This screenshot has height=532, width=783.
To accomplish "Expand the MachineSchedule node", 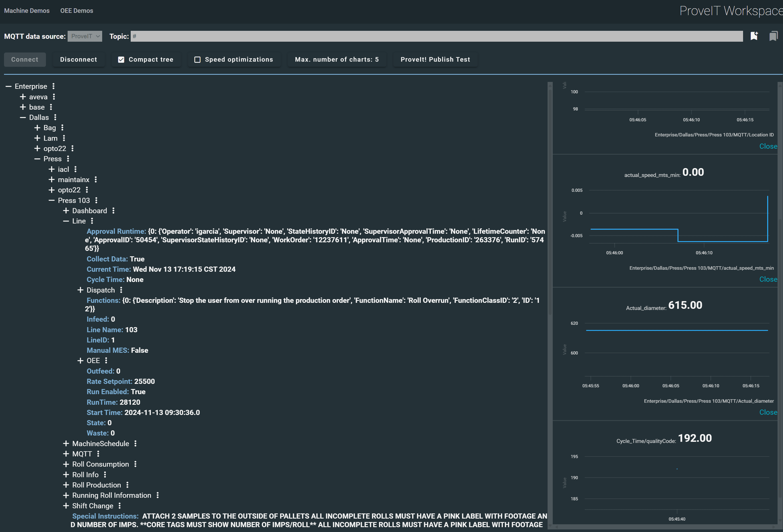I will (66, 444).
